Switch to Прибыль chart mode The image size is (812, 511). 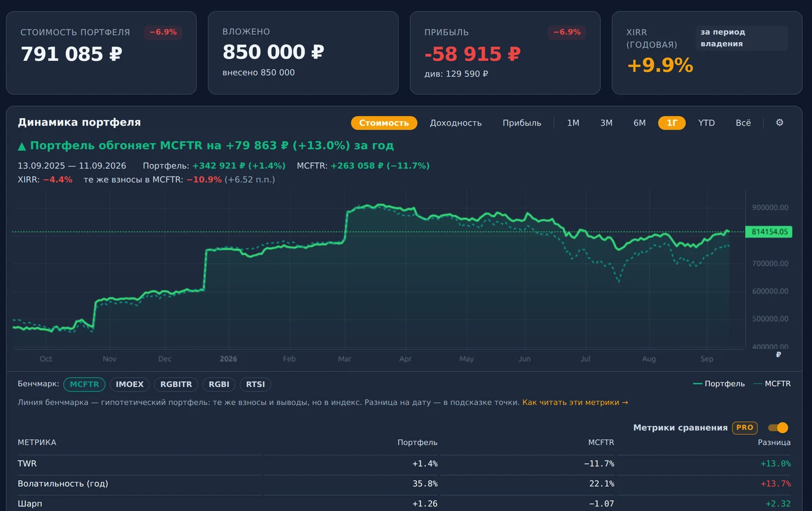click(522, 123)
